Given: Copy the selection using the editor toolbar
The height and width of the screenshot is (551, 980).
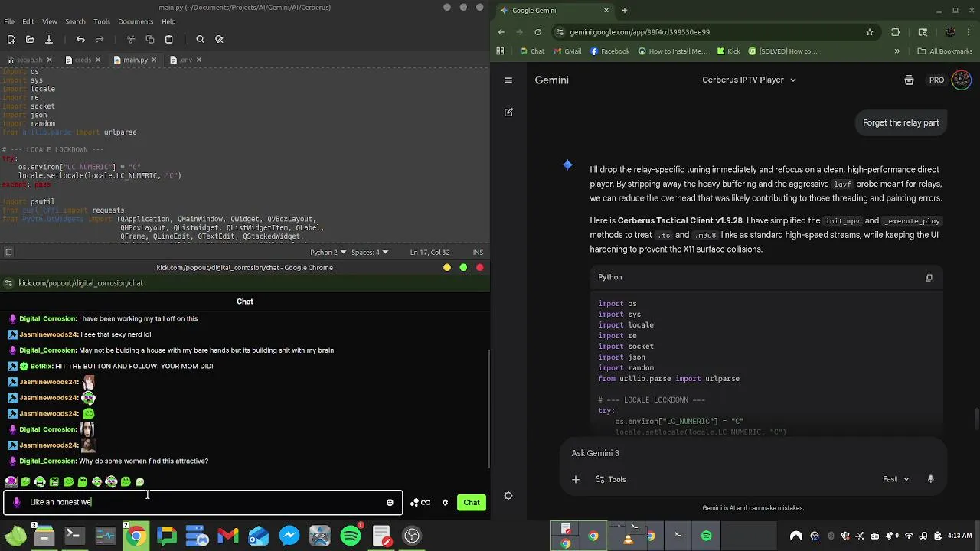Looking at the screenshot, I should pos(150,39).
